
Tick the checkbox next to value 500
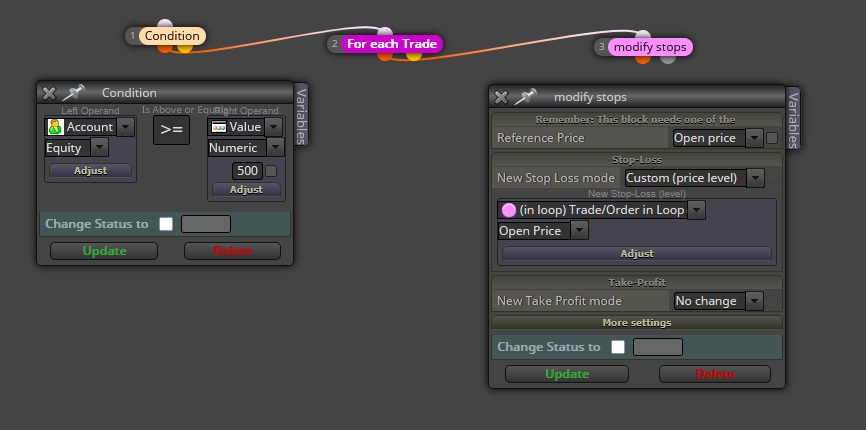coord(271,171)
